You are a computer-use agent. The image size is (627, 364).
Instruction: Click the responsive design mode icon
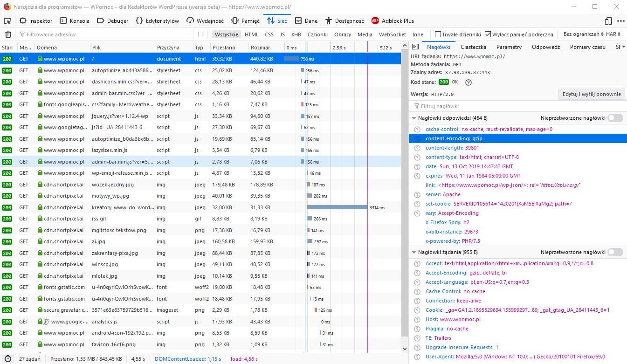point(608,21)
